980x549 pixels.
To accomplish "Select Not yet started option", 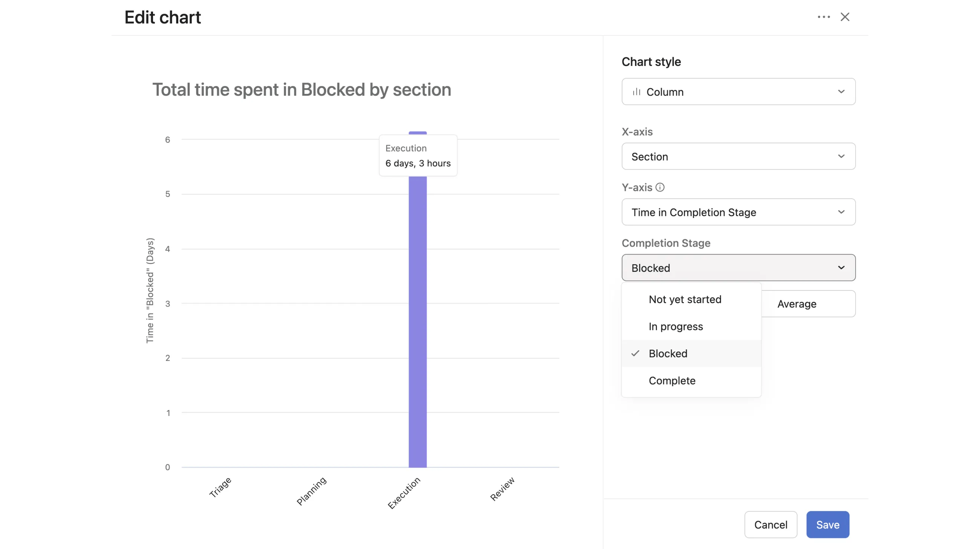I will coord(685,299).
